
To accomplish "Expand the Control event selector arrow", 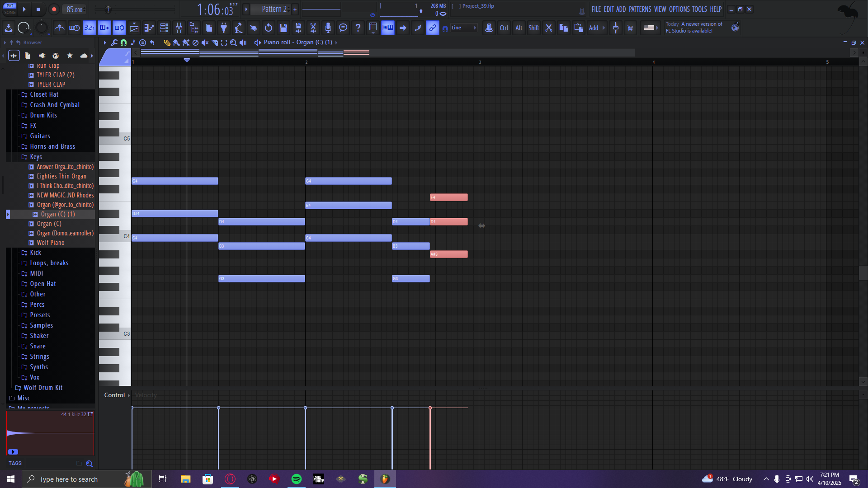I will point(129,395).
